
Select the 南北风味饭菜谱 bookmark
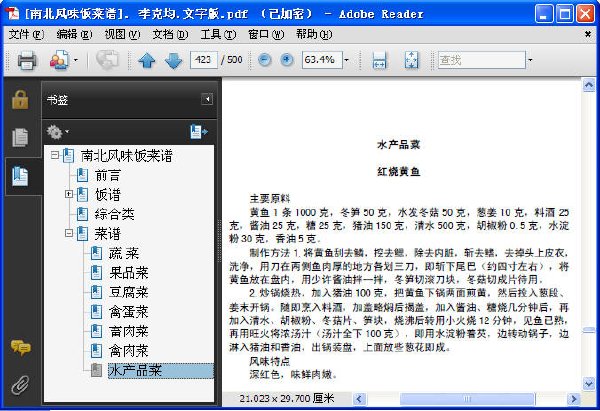[127, 155]
